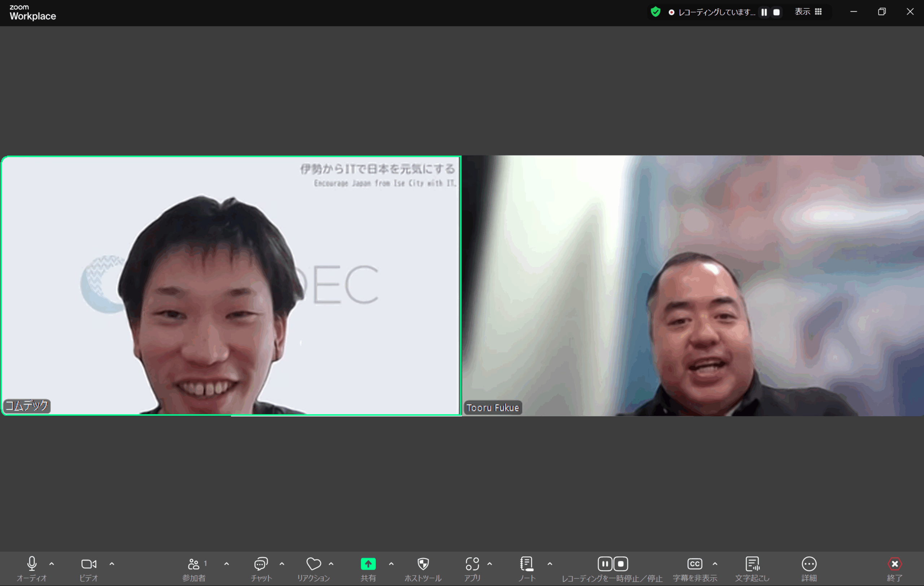Open the More (詳細) options icon
Screen dimensions: 924x586
[x=809, y=564]
